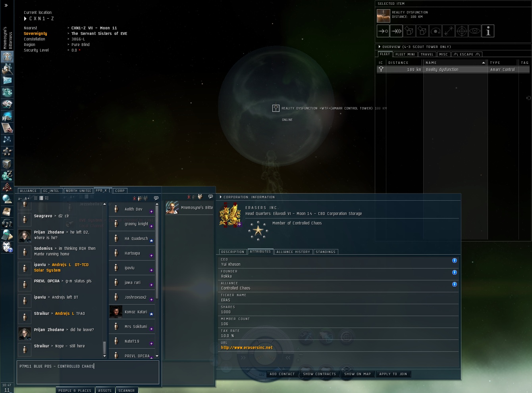Select the Misc overview tab

coord(443,54)
